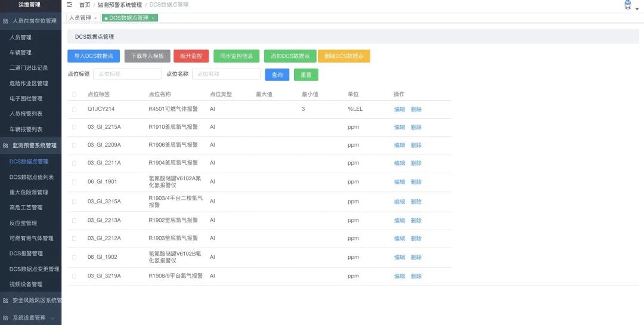Viewport: 644px width, 325px height.
Task: Click the 添加DCS数据点 button
Action: point(290,56)
